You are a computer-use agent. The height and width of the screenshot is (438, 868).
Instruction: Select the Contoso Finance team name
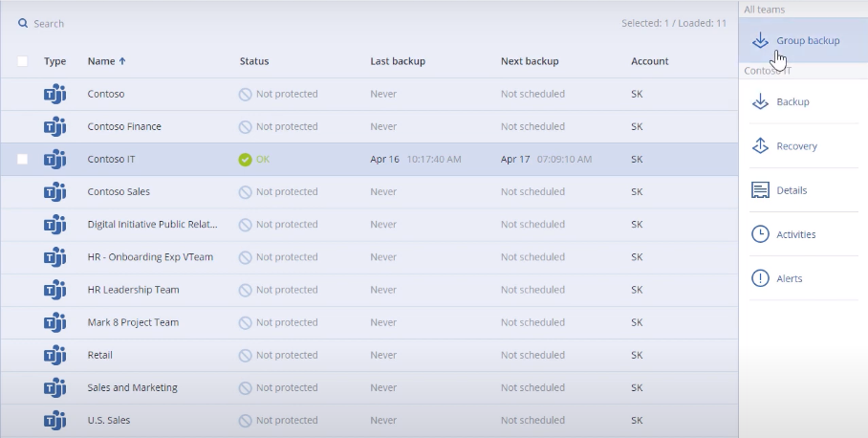pyautogui.click(x=124, y=127)
